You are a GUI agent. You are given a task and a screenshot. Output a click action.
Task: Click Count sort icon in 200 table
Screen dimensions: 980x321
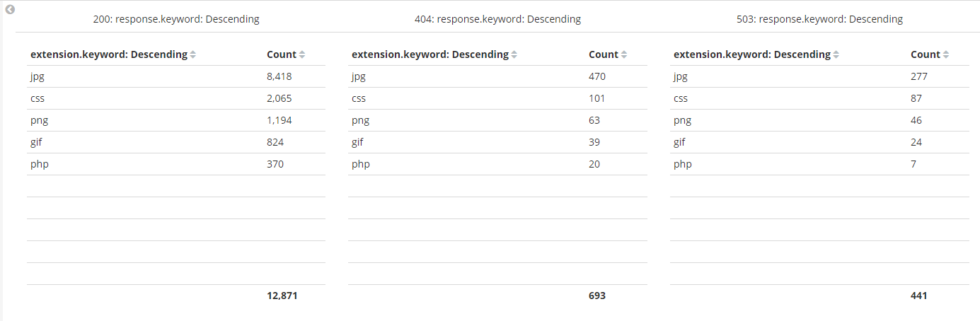(x=302, y=55)
